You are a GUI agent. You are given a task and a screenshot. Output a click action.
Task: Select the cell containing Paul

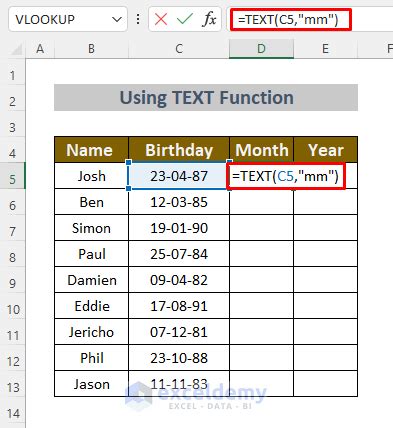91,254
